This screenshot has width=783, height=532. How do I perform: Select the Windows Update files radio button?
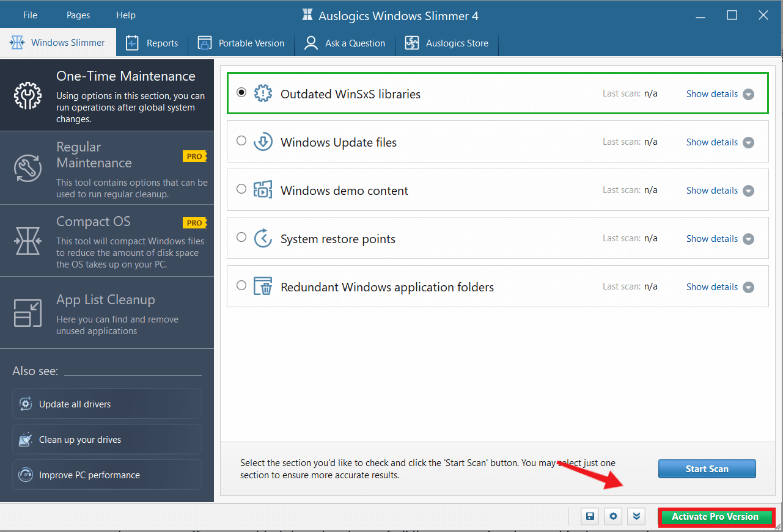pos(241,141)
